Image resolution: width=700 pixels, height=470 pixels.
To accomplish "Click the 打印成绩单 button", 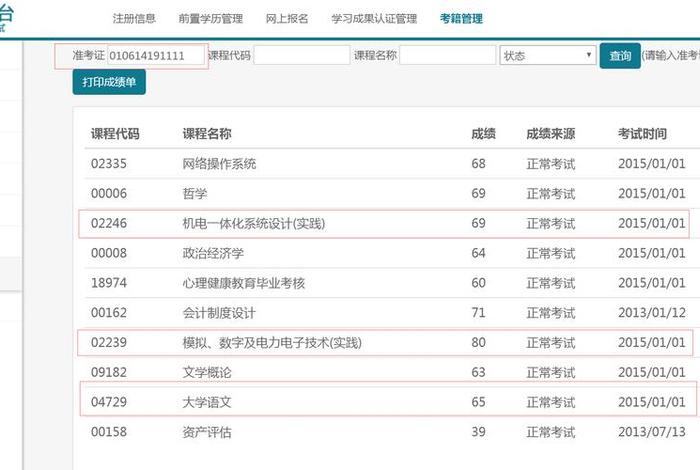I will (x=109, y=82).
